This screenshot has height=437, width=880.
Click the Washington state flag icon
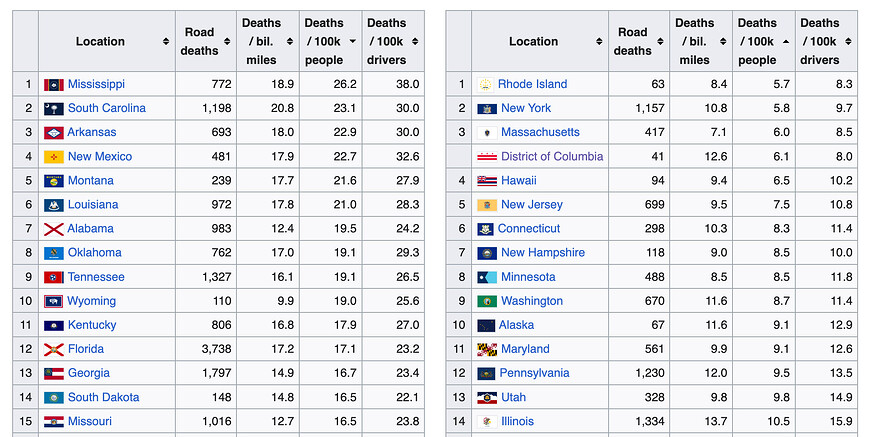coord(487,301)
